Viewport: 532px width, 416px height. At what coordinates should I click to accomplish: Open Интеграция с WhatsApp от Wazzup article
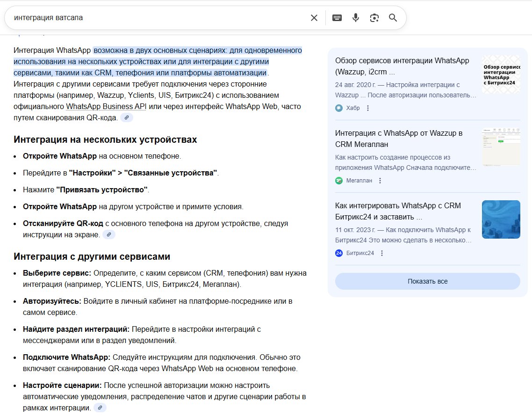coord(399,139)
